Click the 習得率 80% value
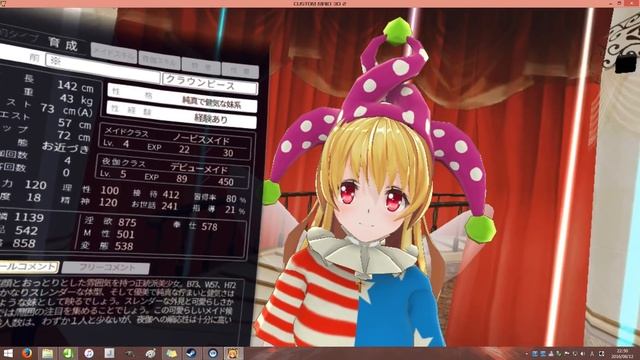640x360 pixels. 220,199
